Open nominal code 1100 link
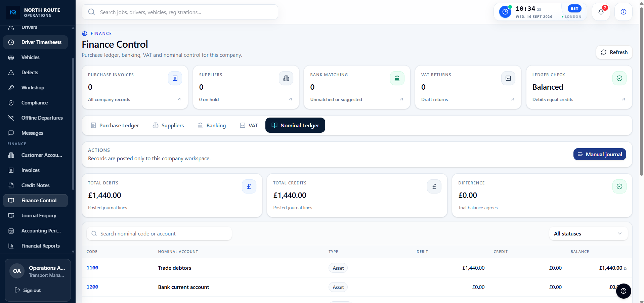Screen dimensions: 644x303 [x=92, y=268]
